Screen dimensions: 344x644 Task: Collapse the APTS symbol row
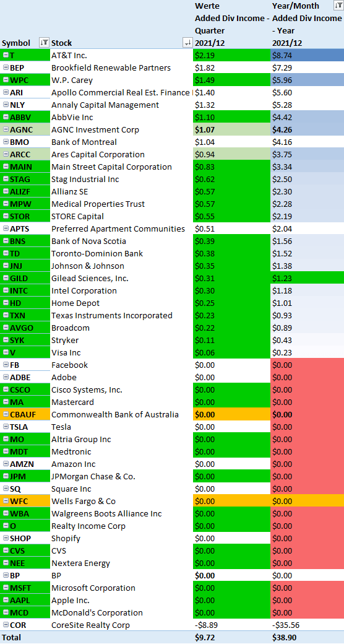point(6,228)
